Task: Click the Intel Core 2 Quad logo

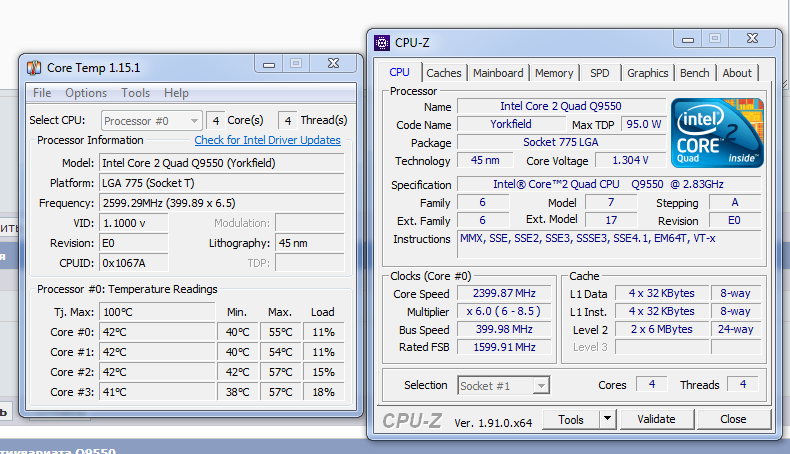Action: [717, 133]
